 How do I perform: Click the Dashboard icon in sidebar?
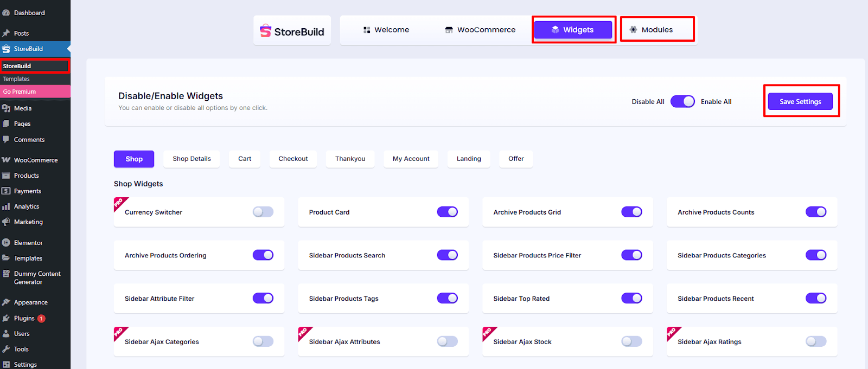pos(6,12)
